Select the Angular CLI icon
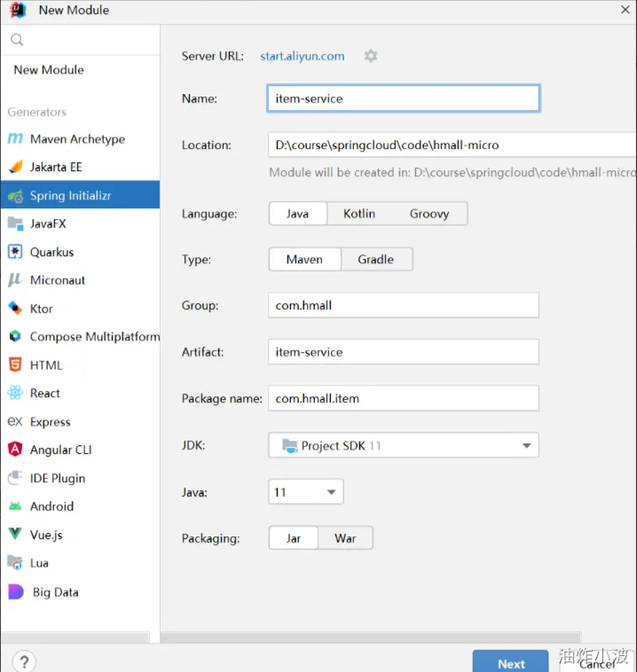Viewport: 637px width, 672px height. (15, 449)
